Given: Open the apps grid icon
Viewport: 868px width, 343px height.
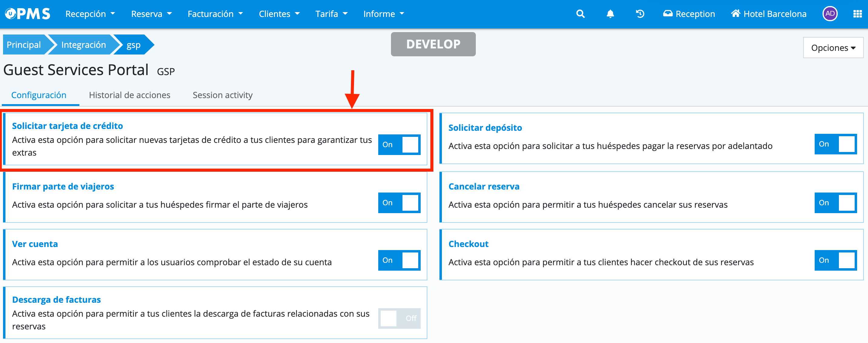Looking at the screenshot, I should coord(857,14).
